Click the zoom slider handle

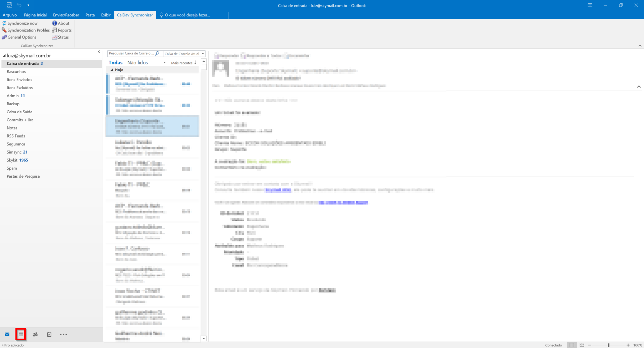608,345
